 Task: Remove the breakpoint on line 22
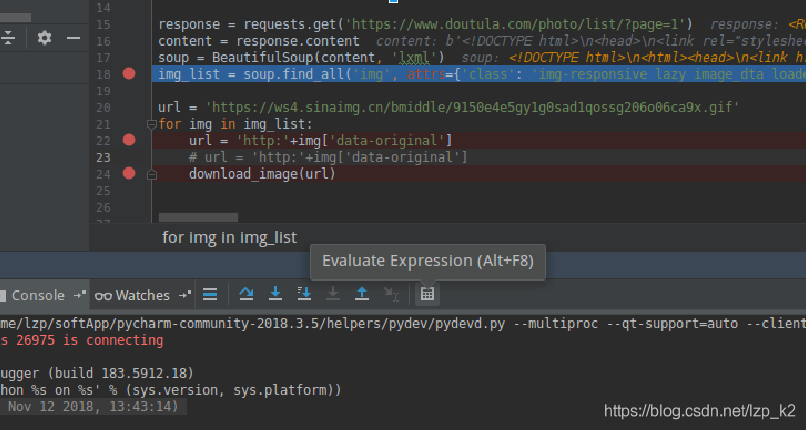click(x=129, y=140)
